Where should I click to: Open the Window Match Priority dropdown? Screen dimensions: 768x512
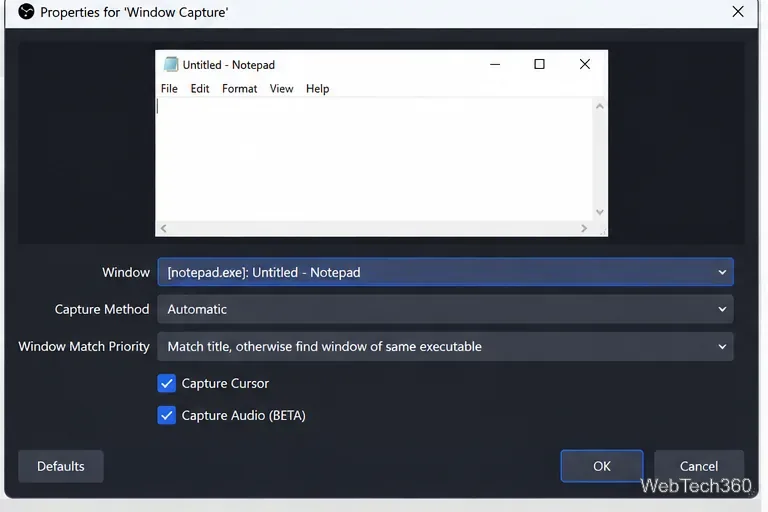coord(445,346)
